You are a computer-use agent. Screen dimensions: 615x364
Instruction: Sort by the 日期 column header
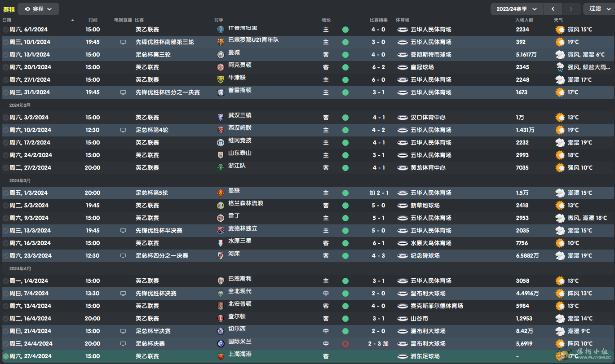pyautogui.click(x=7, y=20)
